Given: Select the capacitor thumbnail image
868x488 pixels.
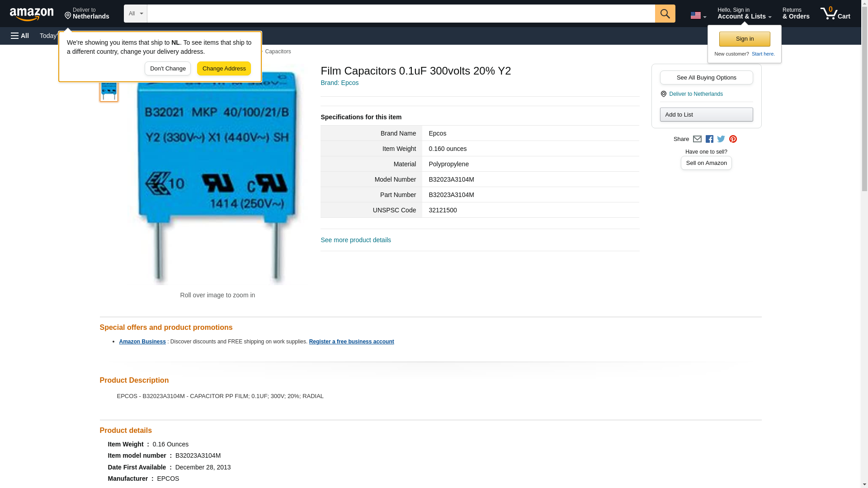Looking at the screenshot, I should click(109, 90).
